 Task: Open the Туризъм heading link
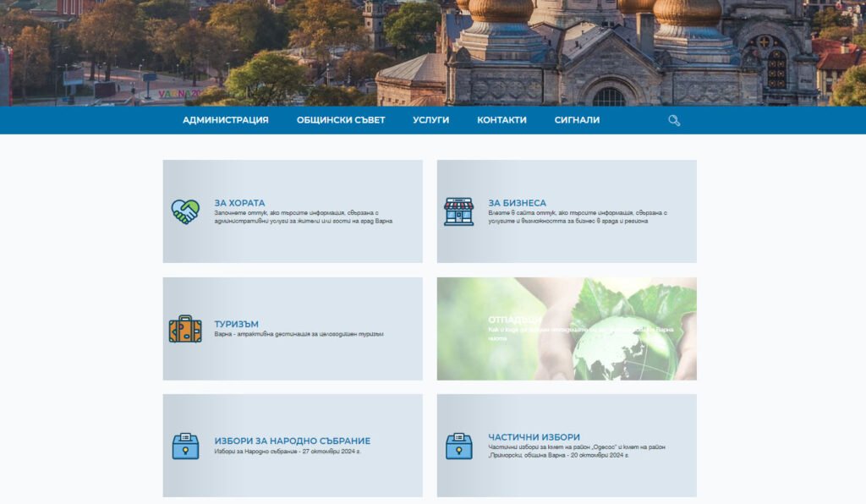tap(236, 324)
